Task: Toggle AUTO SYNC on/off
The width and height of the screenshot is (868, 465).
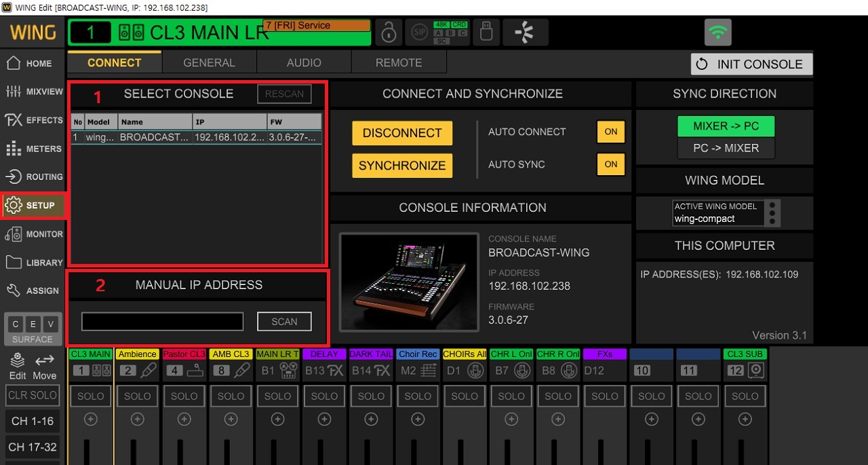Action: click(x=610, y=164)
